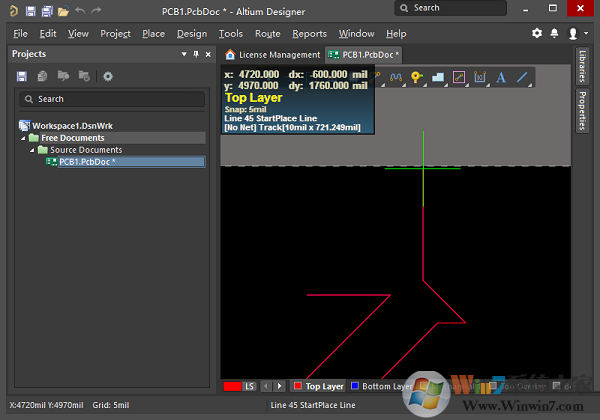Click Grid: 5mil in status bar
Viewport: 600px width, 420px height.
coord(111,405)
